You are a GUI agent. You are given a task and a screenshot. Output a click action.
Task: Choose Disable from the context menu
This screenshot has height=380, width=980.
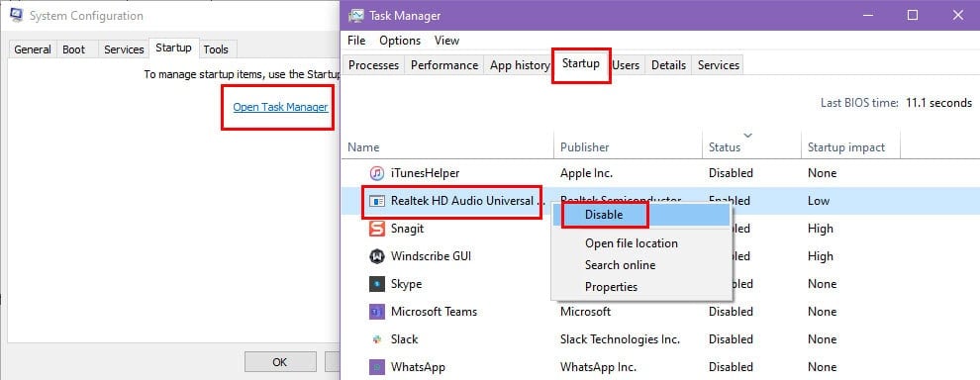605,215
